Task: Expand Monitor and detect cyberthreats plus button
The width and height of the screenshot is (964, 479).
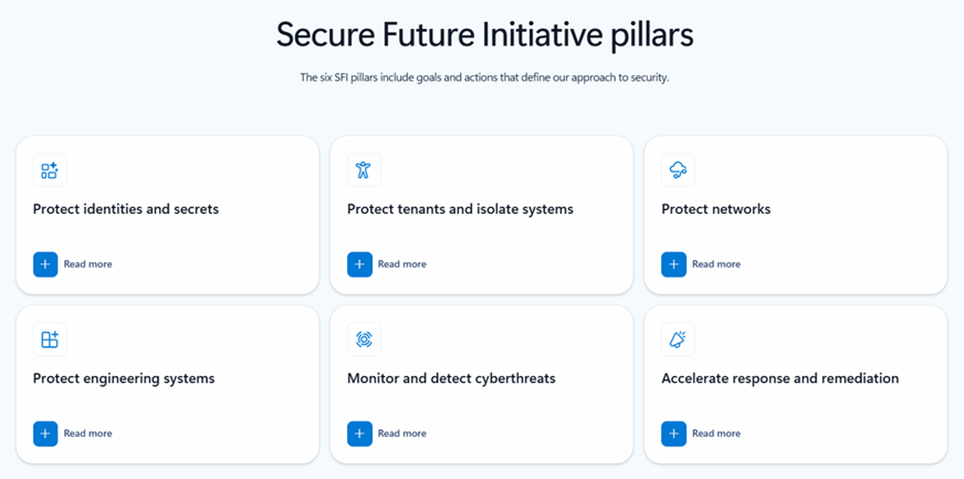Action: click(x=359, y=433)
